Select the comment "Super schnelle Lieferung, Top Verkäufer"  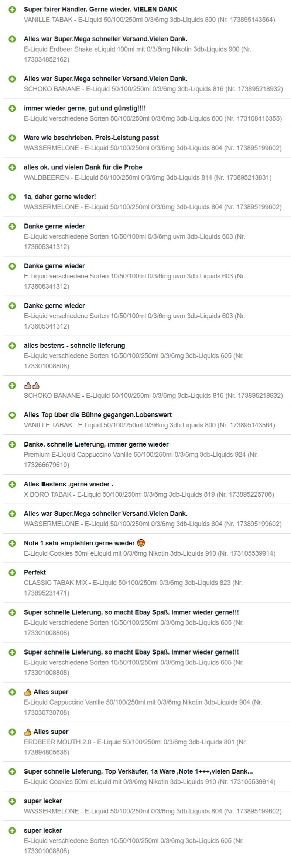138,771
